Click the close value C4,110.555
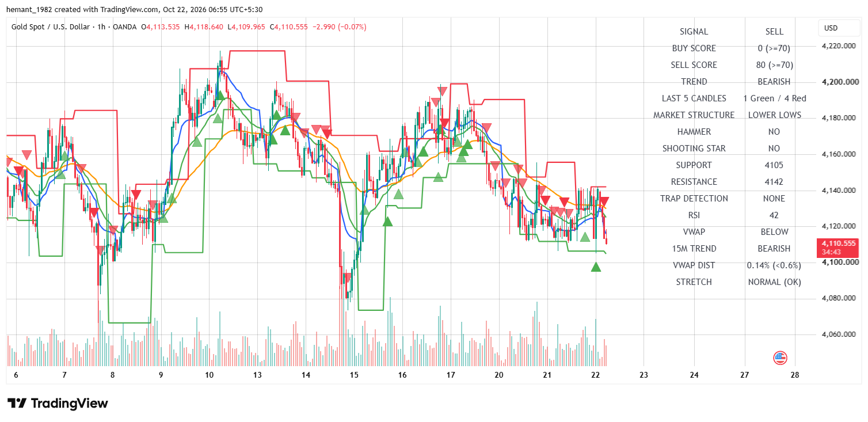 (288, 27)
